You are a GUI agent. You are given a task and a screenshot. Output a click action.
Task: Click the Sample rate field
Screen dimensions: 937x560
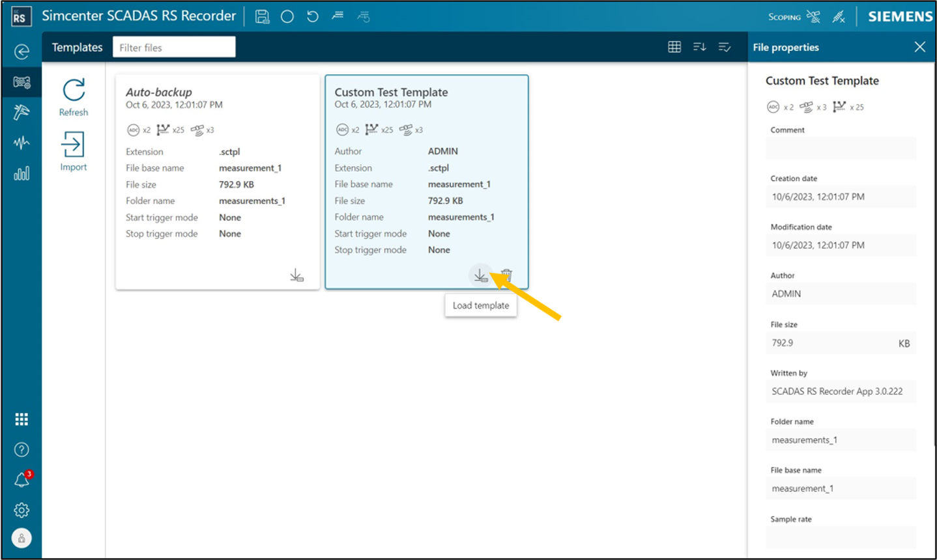pyautogui.click(x=841, y=537)
